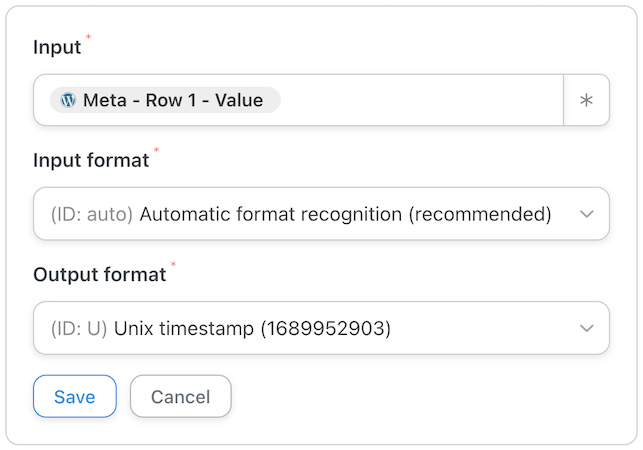
Task: Click the (ID: U) prefix text
Action: (x=79, y=329)
